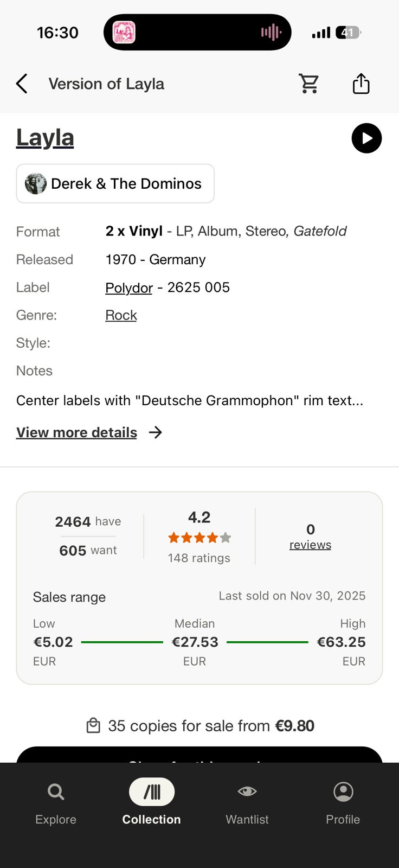Go back with the arrow

(x=21, y=84)
